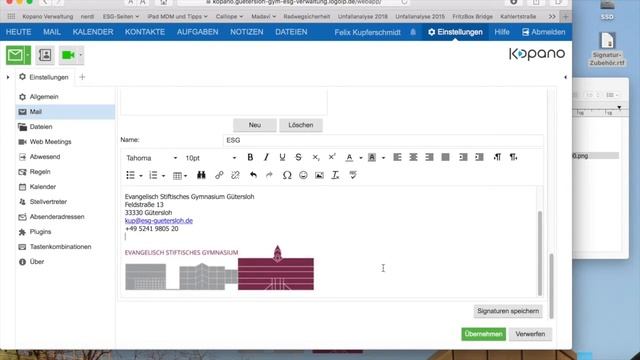Open the new contact icon

click(45, 55)
